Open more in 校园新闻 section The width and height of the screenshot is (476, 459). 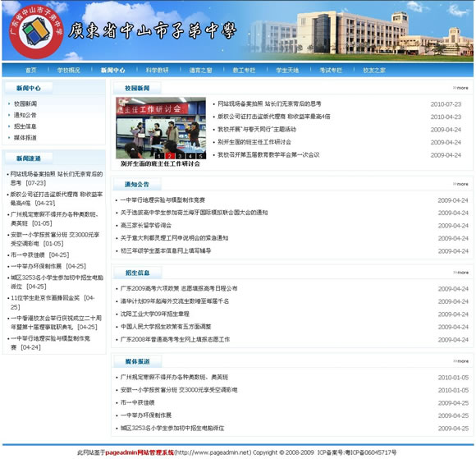pos(460,88)
